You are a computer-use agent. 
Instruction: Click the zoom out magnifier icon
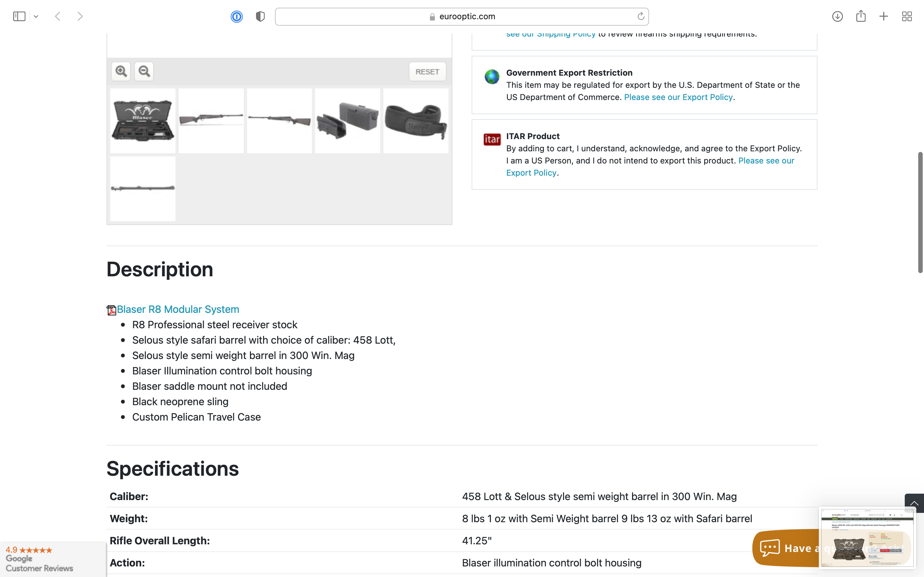click(x=144, y=71)
